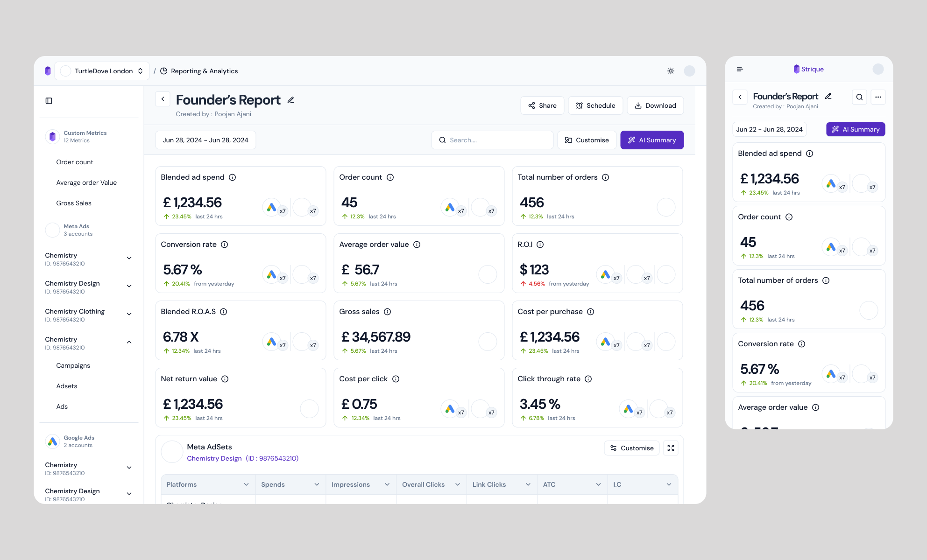Open Impressions column dropdown

387,484
